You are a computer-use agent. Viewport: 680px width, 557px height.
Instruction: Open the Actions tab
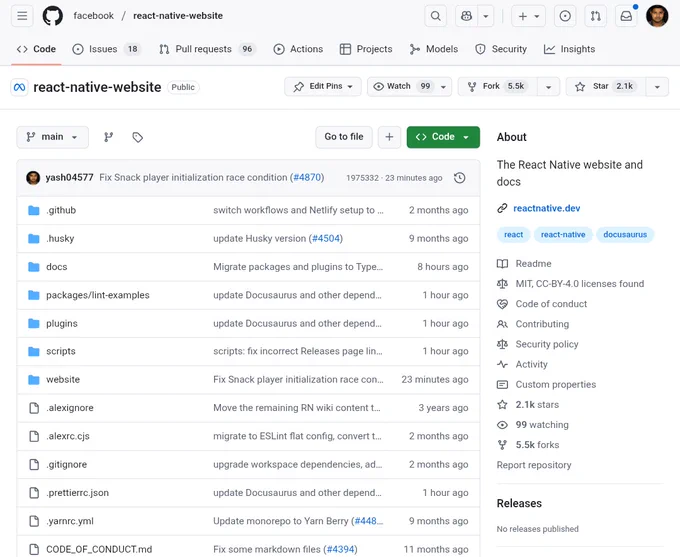(298, 49)
